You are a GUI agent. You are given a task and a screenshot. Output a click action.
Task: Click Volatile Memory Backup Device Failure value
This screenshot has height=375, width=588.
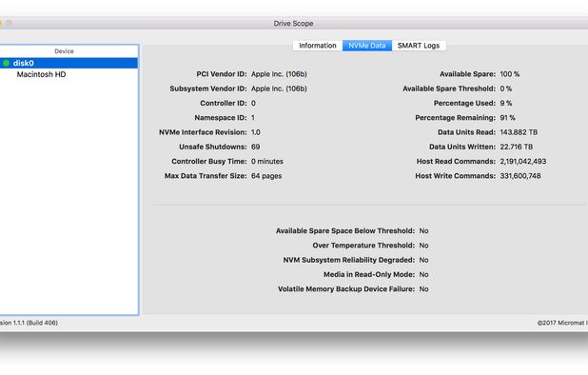pos(423,289)
